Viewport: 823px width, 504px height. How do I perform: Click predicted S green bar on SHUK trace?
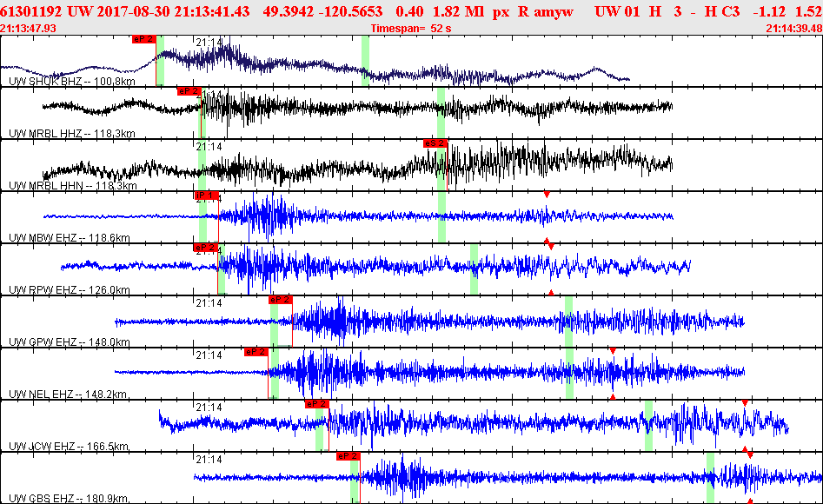tap(365, 60)
